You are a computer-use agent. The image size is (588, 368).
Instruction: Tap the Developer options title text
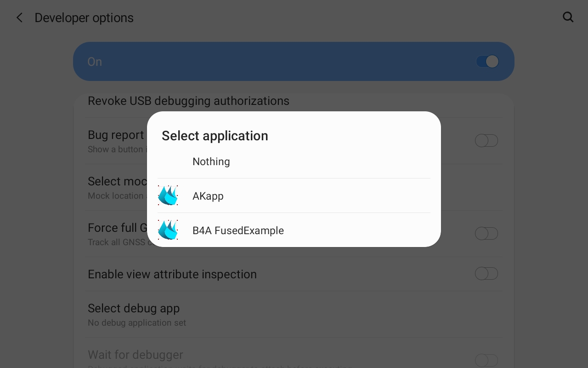[84, 17]
